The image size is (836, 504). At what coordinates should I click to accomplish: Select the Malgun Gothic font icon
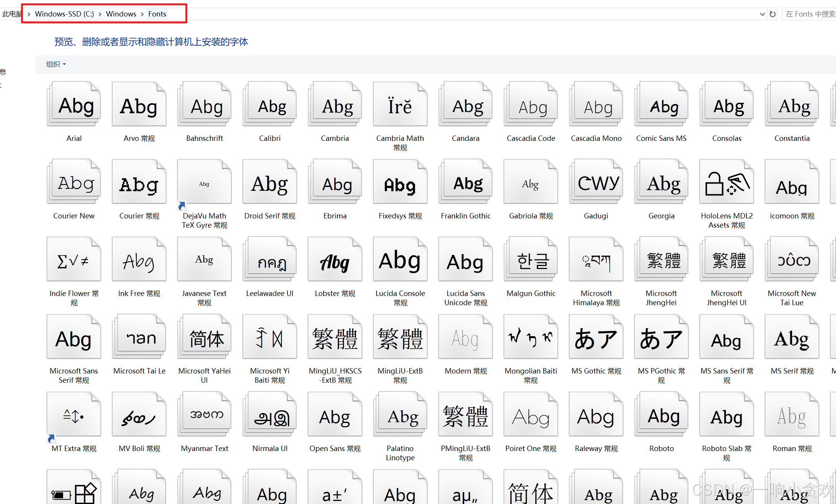tap(531, 259)
